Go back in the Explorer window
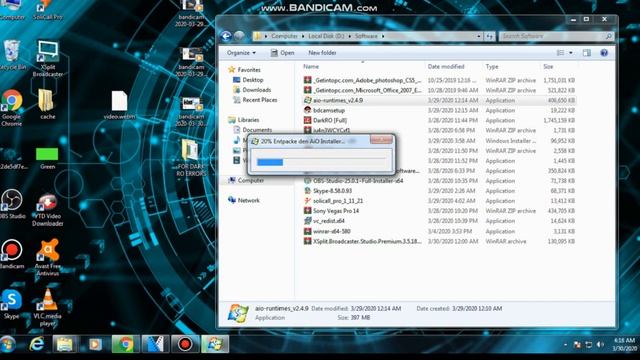 tap(226, 36)
